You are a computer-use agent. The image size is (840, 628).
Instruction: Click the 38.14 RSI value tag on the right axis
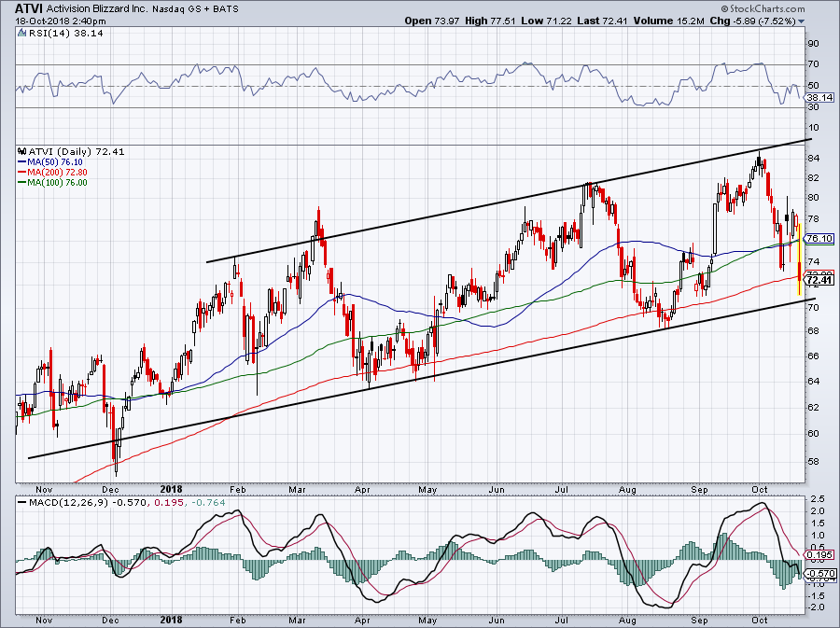pos(820,97)
